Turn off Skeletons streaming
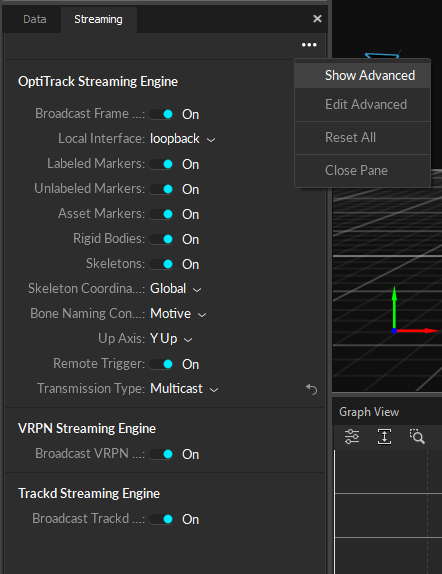 [161, 264]
